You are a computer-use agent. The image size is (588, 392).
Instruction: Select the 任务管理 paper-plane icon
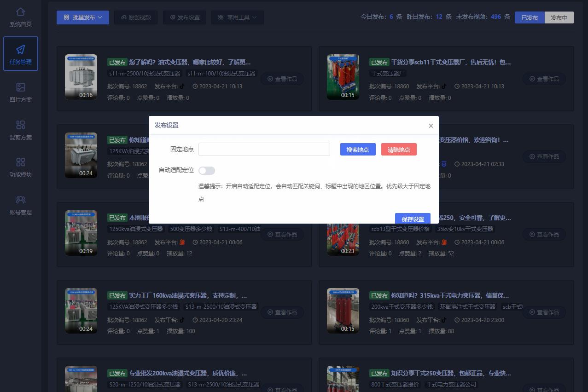tap(20, 49)
